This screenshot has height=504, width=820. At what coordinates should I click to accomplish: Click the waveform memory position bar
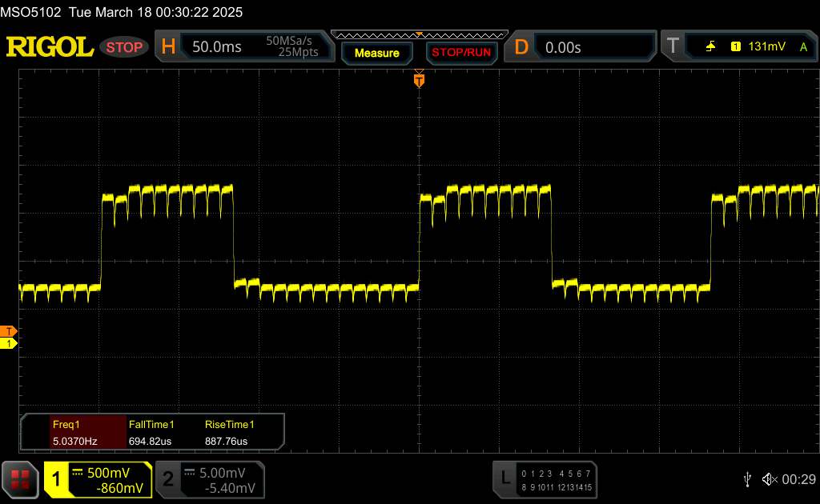pyautogui.click(x=420, y=35)
